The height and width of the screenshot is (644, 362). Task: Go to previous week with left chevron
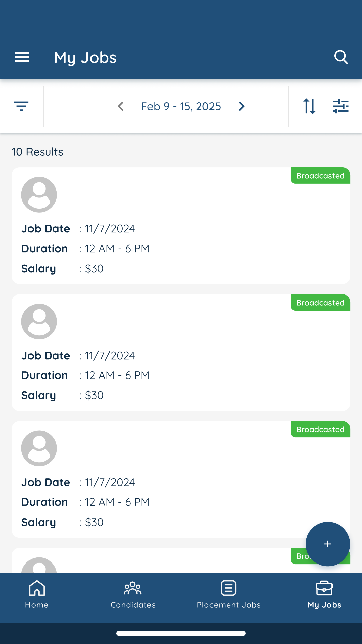(121, 106)
